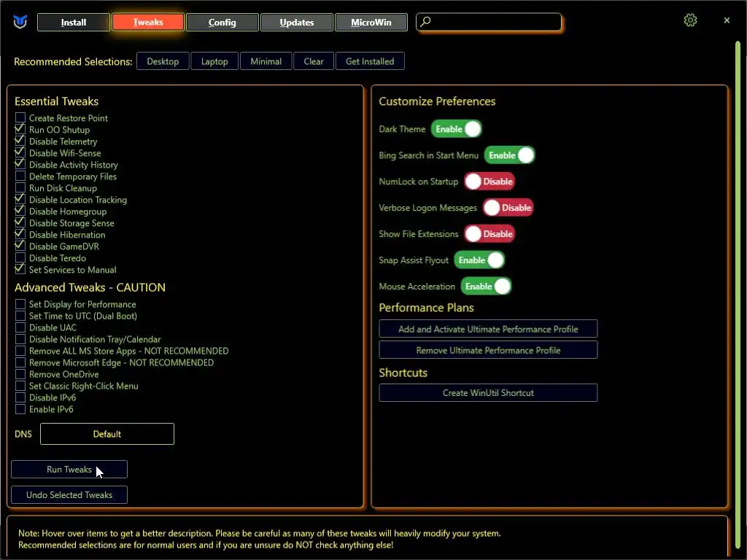
Task: Toggle Disable Wifi-Sense checkbox
Action: point(20,152)
